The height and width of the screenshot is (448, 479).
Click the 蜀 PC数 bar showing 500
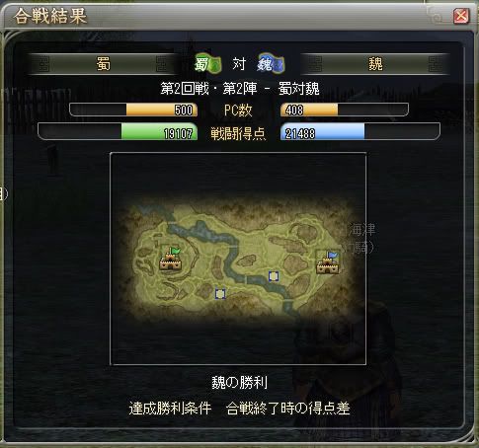coord(133,110)
